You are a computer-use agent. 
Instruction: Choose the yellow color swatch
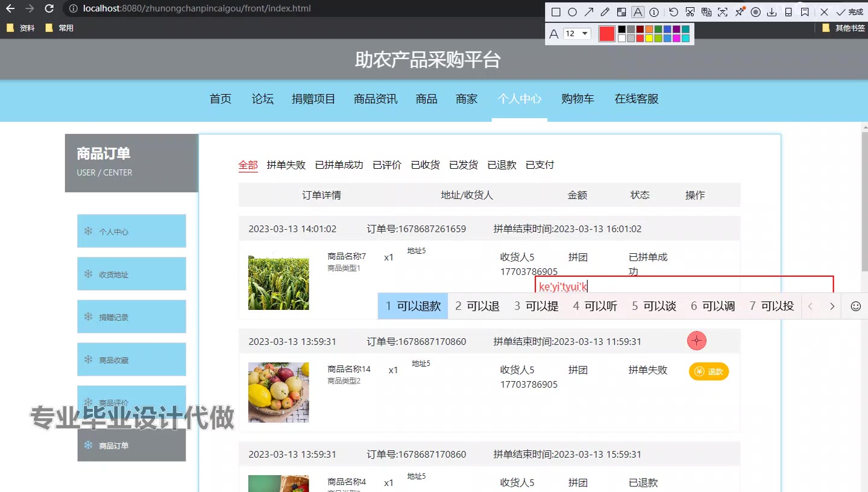point(649,39)
